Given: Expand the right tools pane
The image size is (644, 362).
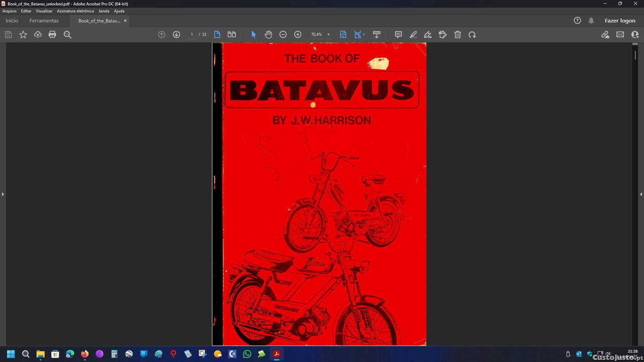Looking at the screenshot, I should point(641,194).
